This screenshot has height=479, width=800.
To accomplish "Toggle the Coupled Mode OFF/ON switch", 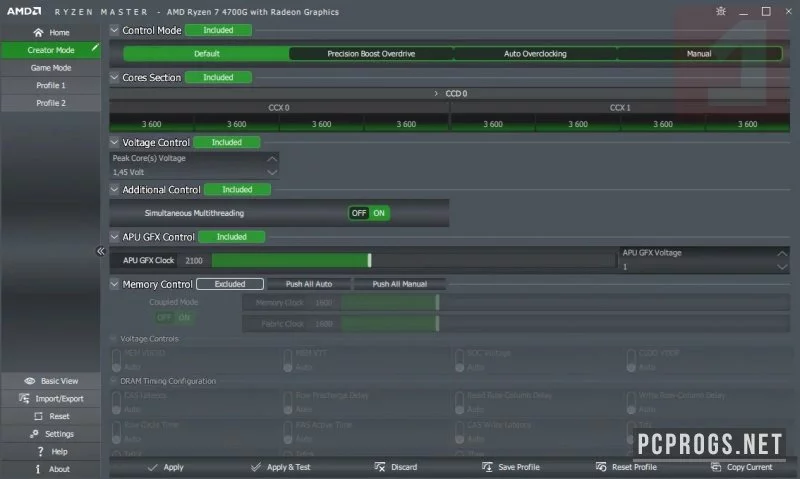I will pyautogui.click(x=173, y=317).
